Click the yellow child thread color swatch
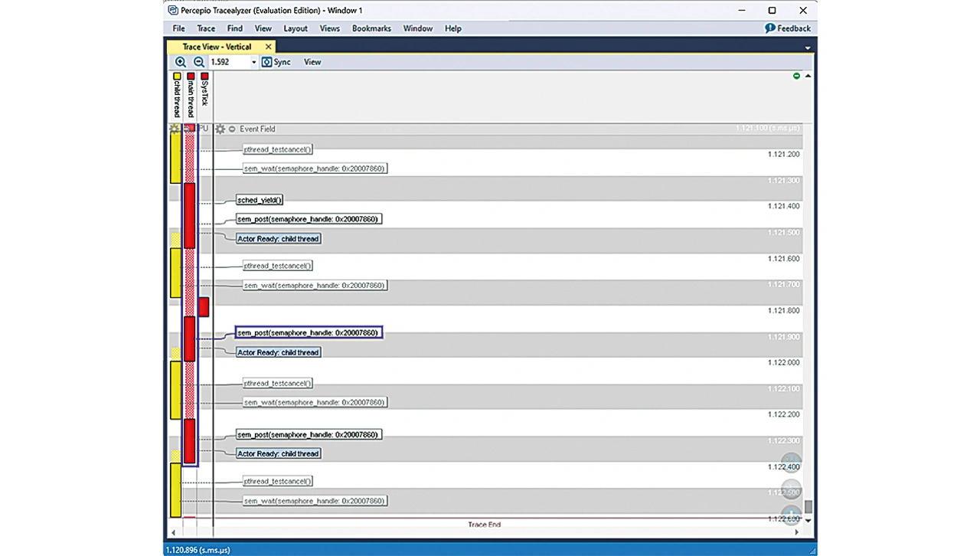Viewport: 980px width, 556px height. (x=177, y=77)
